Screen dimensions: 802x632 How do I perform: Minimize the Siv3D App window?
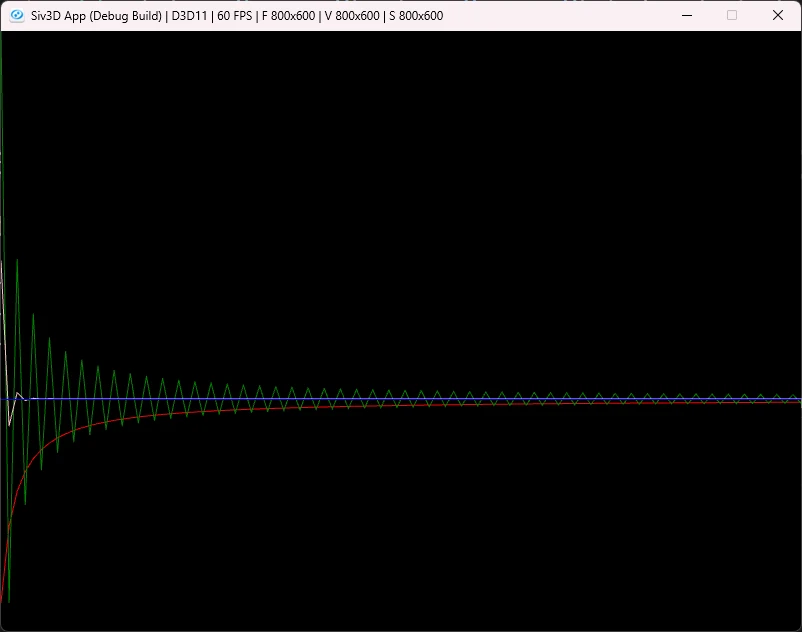[x=687, y=15]
